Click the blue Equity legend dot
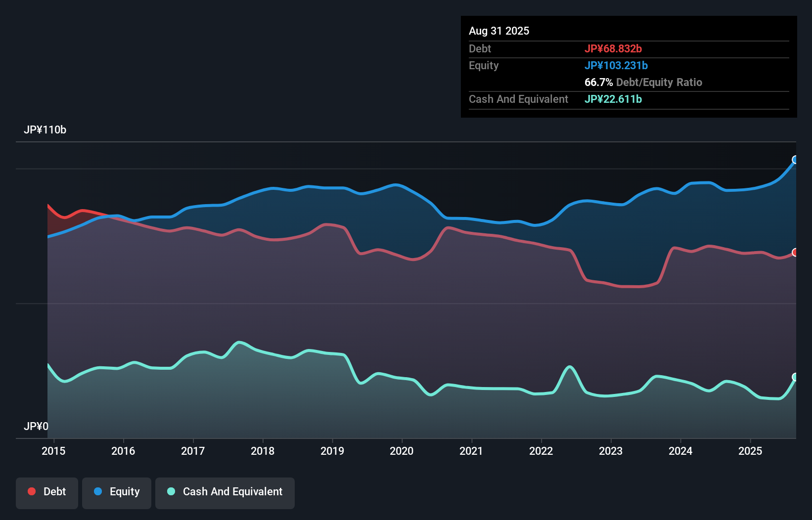812x520 pixels. click(x=99, y=492)
